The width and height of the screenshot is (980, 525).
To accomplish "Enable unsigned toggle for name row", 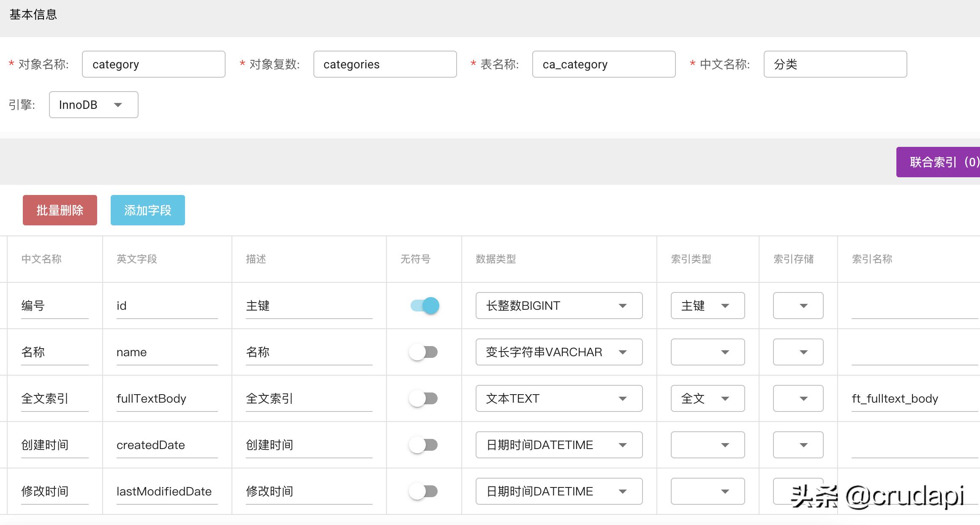I will click(424, 352).
